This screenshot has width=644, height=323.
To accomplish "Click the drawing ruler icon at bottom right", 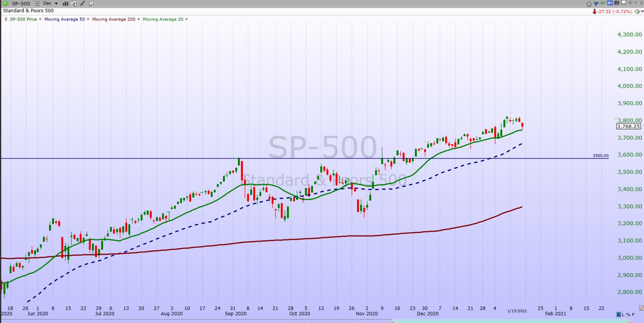I will [x=641, y=308].
